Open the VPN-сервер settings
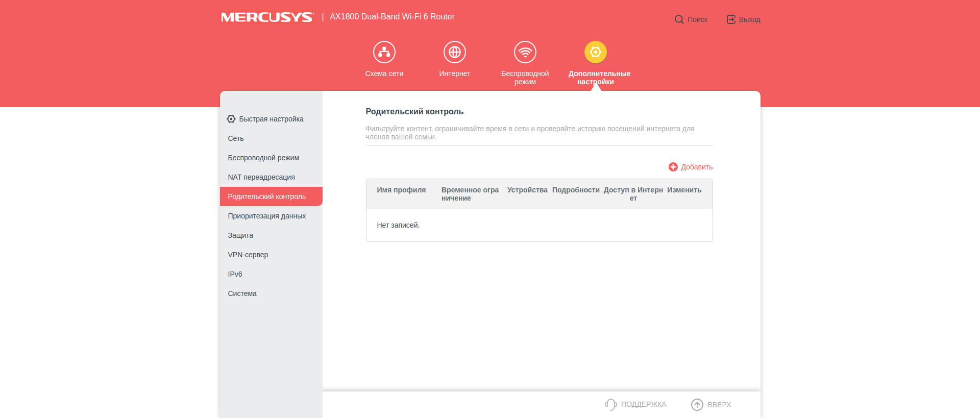This screenshot has width=980, height=418. [248, 255]
